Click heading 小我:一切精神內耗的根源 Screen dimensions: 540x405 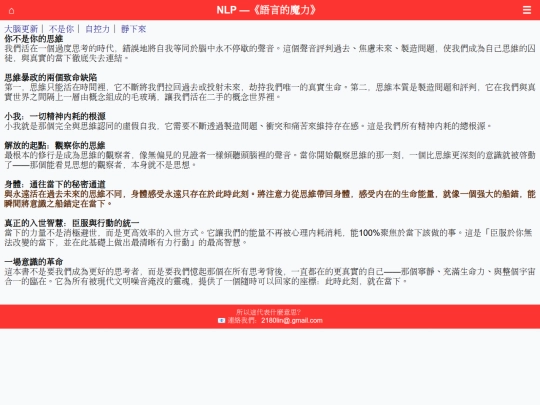(55, 116)
